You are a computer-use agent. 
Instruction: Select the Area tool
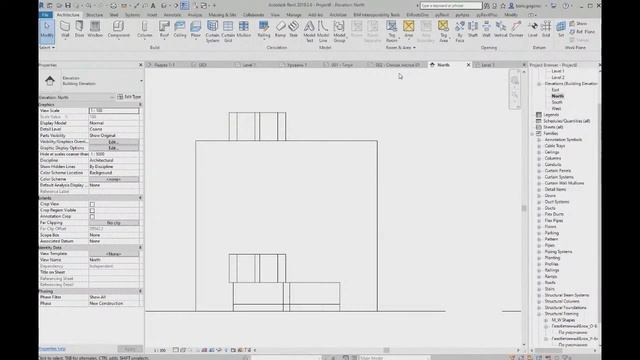point(409,30)
